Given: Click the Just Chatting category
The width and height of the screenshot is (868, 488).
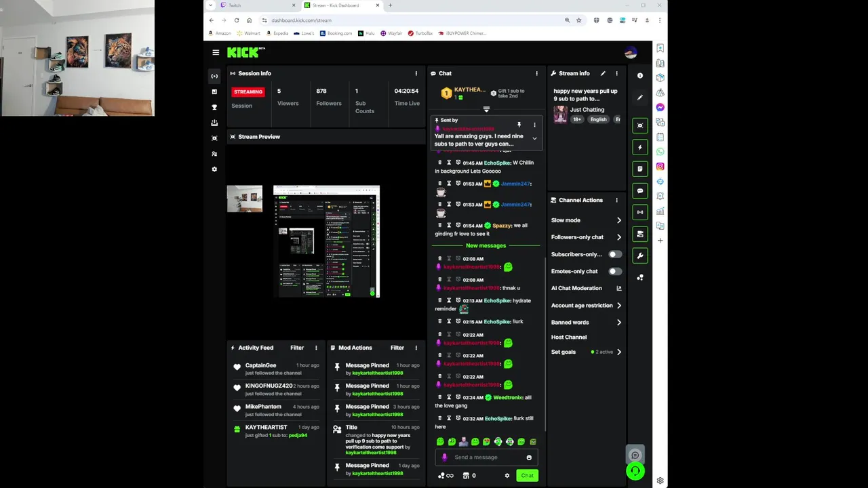Looking at the screenshot, I should click(x=587, y=109).
